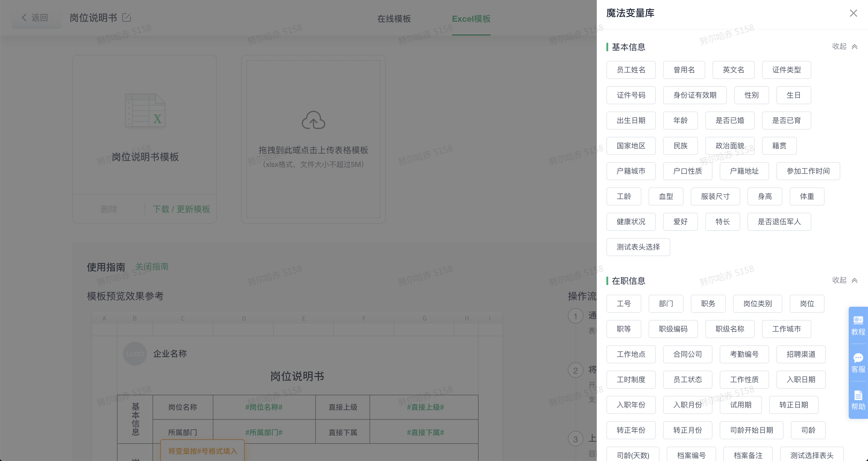Select the 英文名 variable tag

[x=733, y=70]
